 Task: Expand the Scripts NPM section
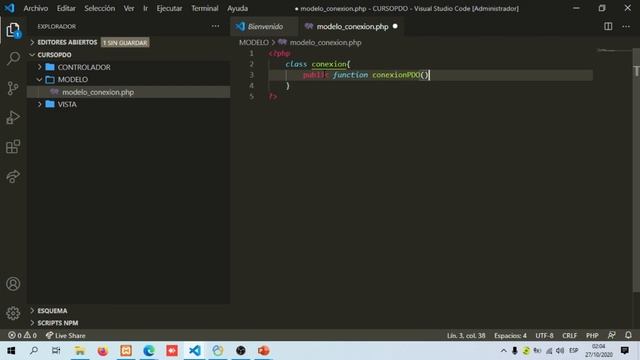(58, 323)
